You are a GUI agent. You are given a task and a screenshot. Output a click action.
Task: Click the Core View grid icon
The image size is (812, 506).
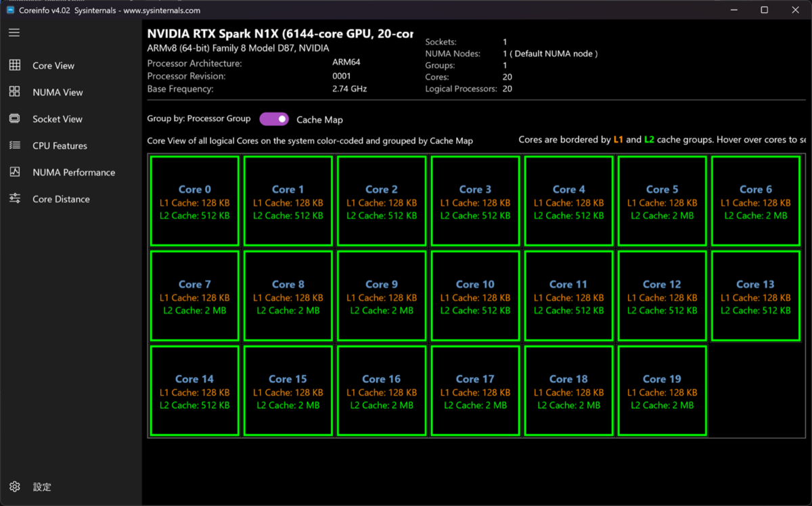tap(14, 65)
